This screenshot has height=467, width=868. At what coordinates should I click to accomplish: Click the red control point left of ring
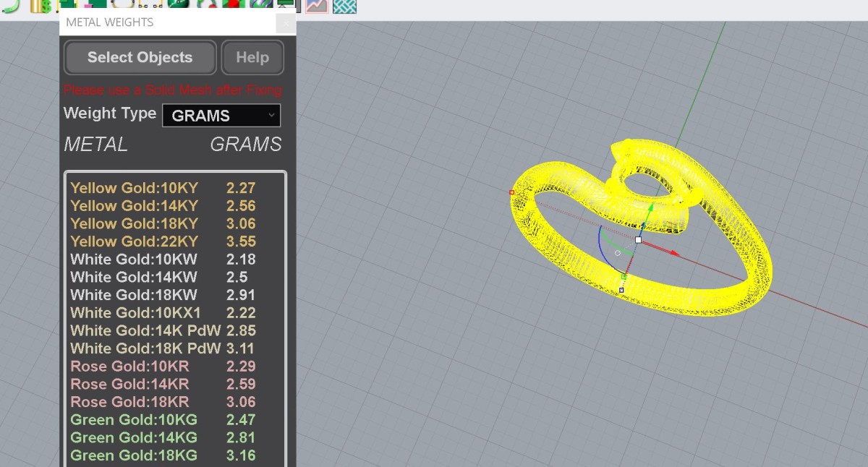511,192
